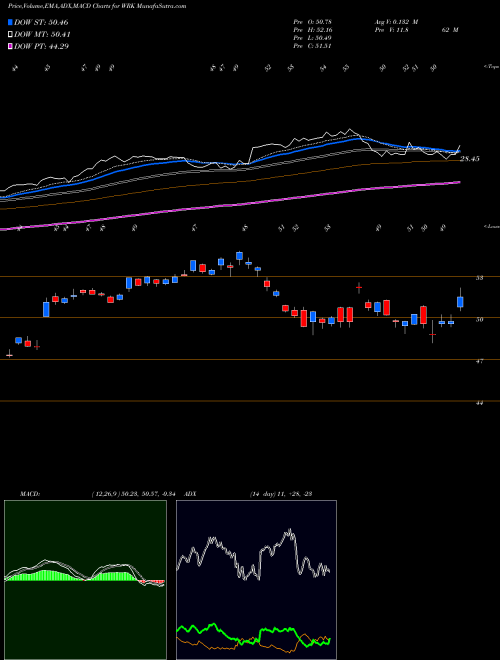Click the 47 price axis label
Image resolution: width=500 pixels, height=660 pixels.
pos(480,361)
